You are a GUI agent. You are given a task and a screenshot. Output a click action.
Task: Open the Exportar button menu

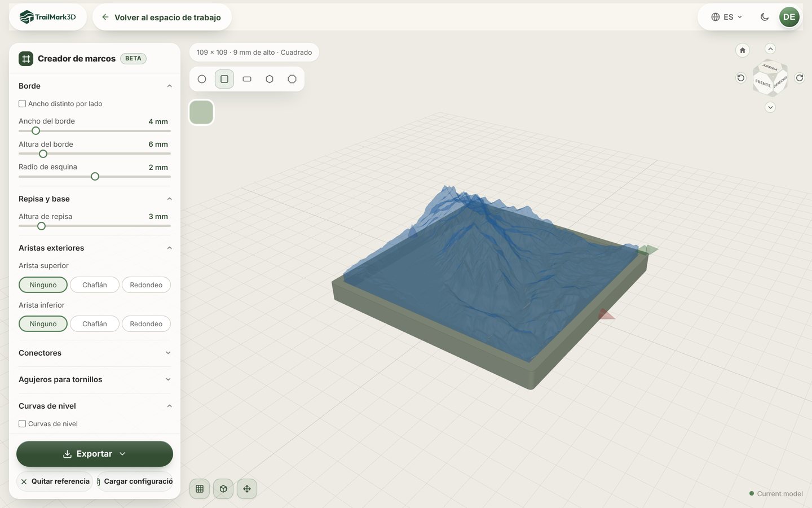(95, 454)
